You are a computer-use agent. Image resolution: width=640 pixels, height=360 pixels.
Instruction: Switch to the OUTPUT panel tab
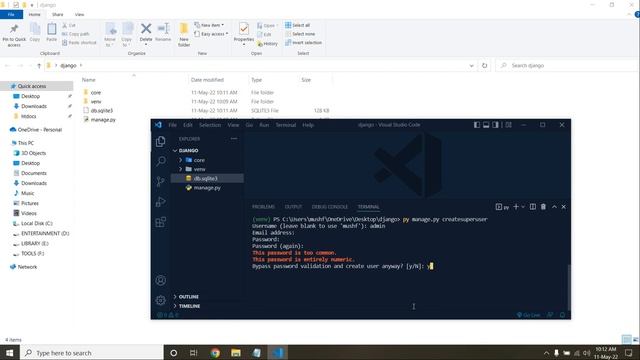[293, 207]
